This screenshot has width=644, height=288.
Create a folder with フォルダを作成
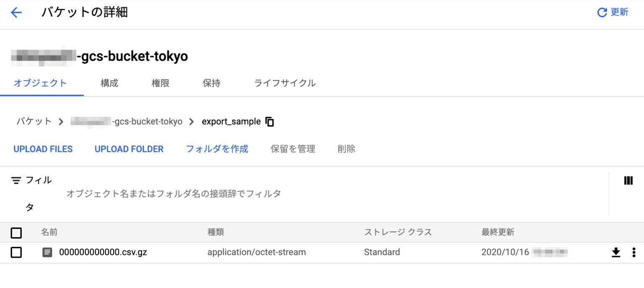click(216, 149)
